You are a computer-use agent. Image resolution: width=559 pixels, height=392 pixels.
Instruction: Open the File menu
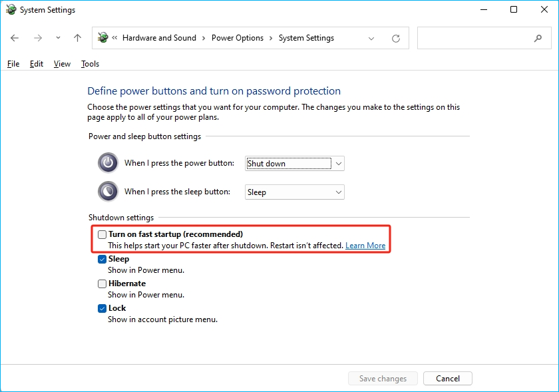13,64
